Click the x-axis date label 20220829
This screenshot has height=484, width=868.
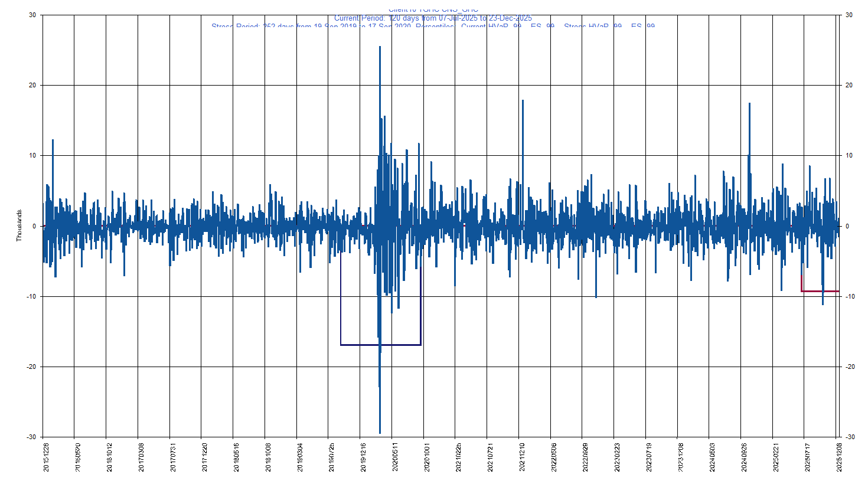(x=586, y=457)
